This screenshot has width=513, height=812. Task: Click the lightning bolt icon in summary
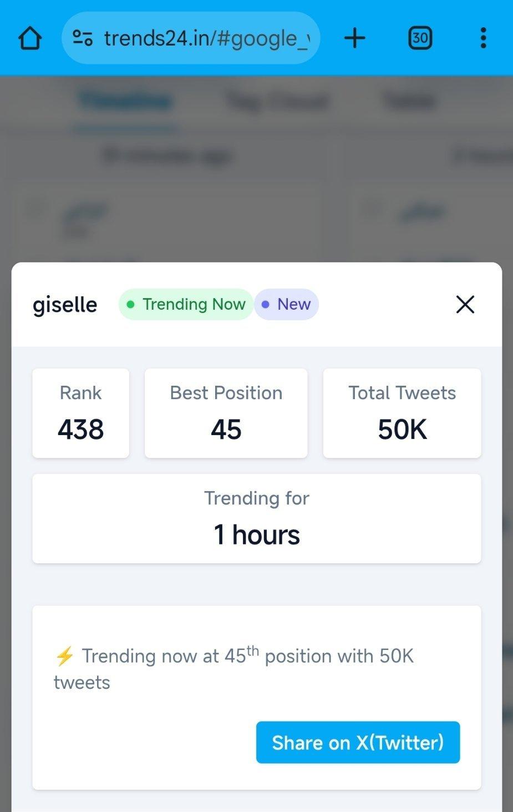[64, 656]
